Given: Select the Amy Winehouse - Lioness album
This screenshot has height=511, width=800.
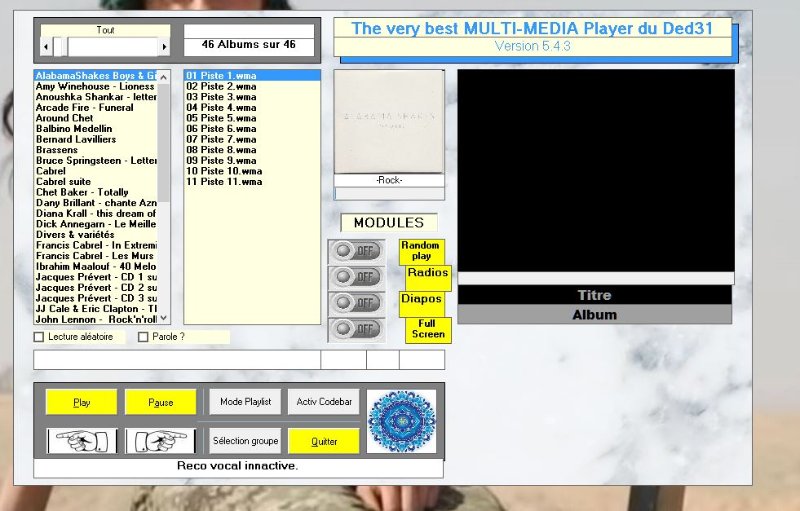Looking at the screenshot, I should pos(95,87).
